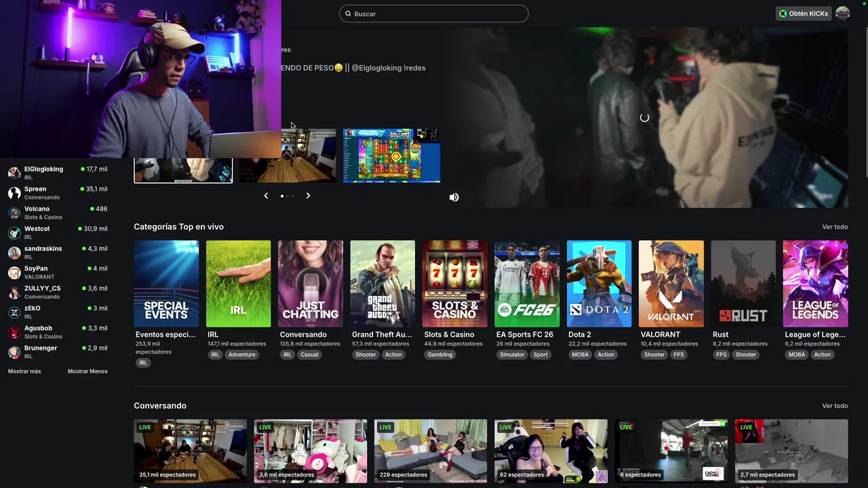Click the Spreen name in sidebar
Screen dimensions: 868x488
35,189
